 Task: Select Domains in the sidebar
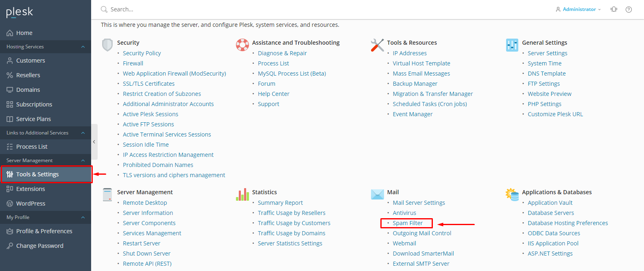(46, 90)
